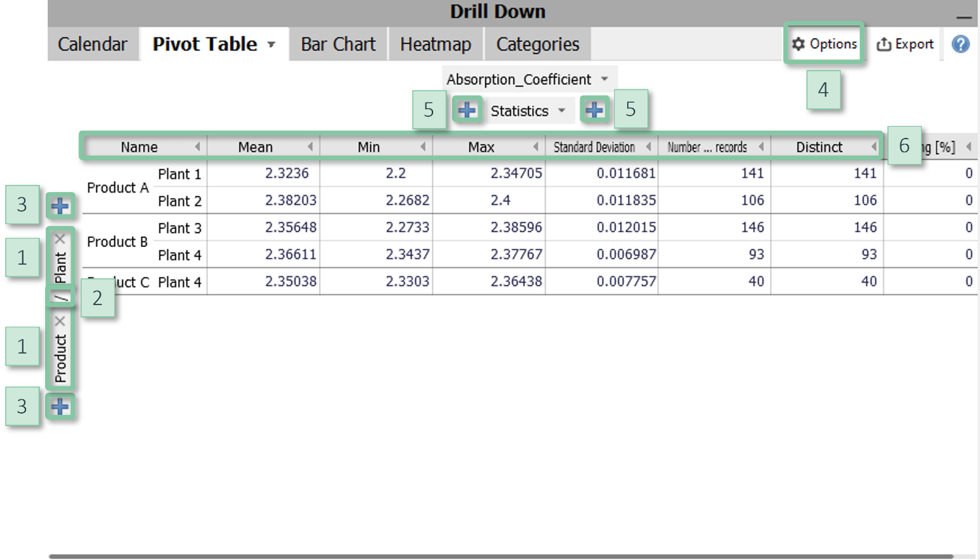Click the arrow in the Mean column header
This screenshot has height=560, width=980.
click(x=310, y=147)
